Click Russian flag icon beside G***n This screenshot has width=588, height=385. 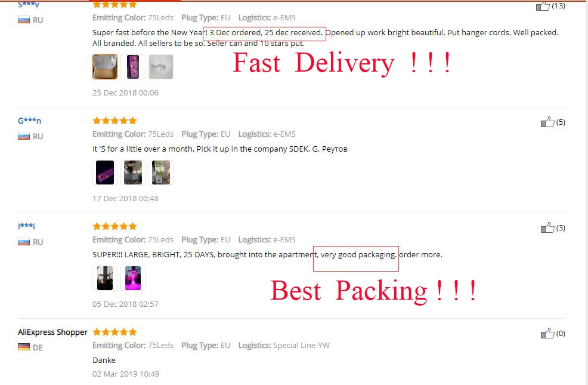coord(24,136)
